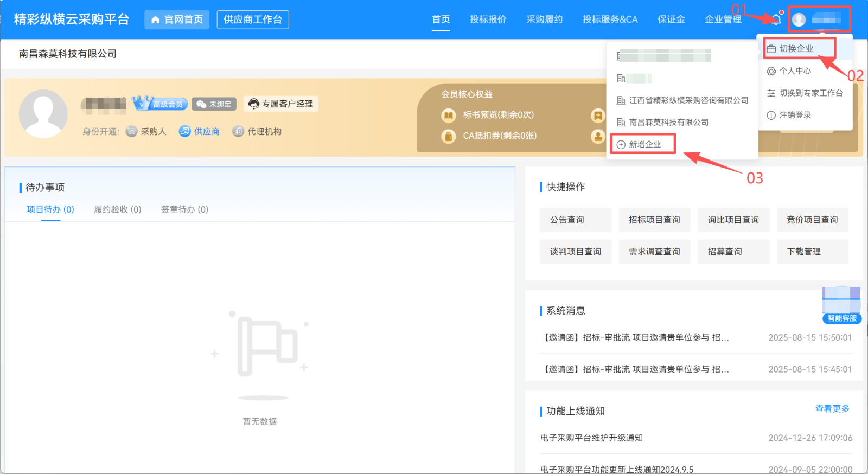The width and height of the screenshot is (868, 474).
Task: Switch to the 履约验收 (0) tab
Action: (117, 209)
